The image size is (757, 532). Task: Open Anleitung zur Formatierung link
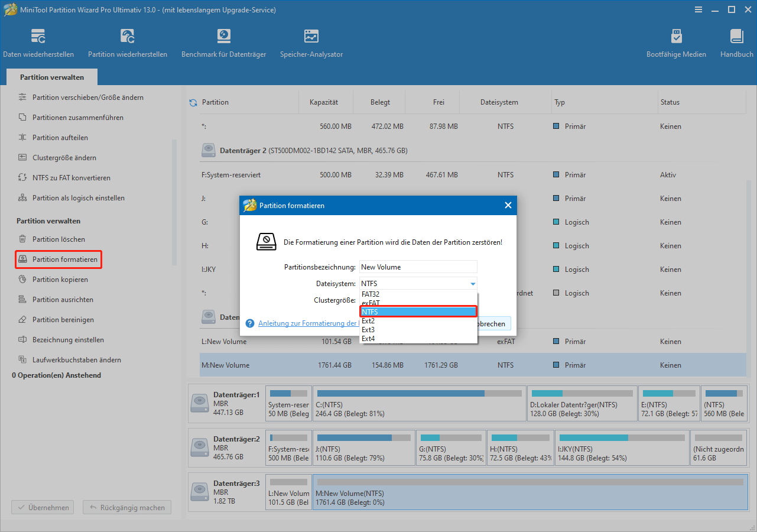click(308, 323)
